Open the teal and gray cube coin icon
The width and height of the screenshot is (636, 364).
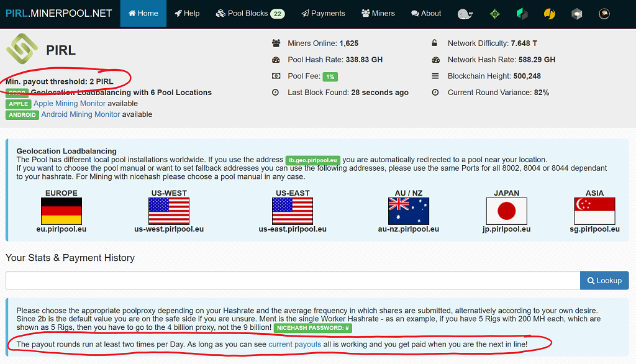(x=522, y=14)
